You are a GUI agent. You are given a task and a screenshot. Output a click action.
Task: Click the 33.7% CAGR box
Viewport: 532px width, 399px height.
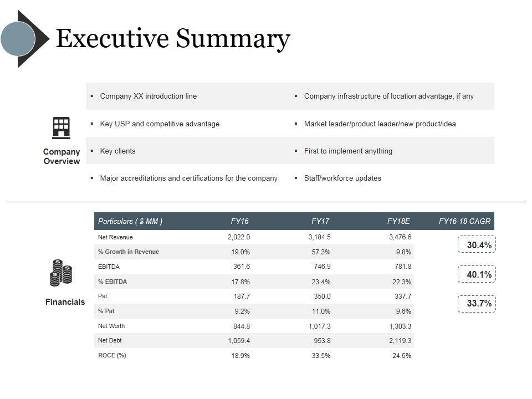[x=477, y=304]
